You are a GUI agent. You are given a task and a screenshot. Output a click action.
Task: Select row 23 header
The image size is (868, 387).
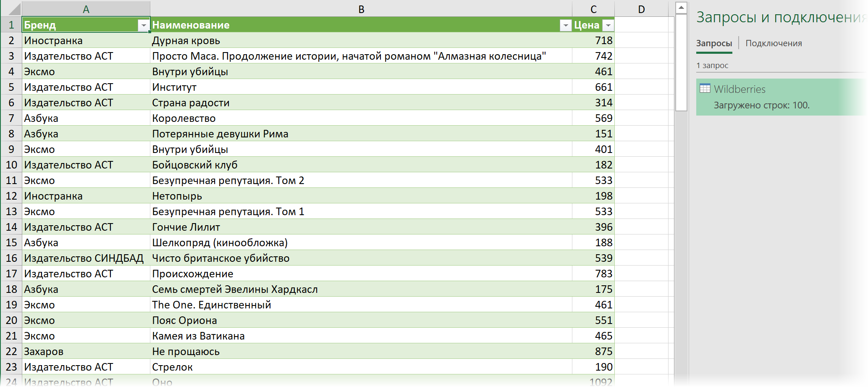[11, 367]
